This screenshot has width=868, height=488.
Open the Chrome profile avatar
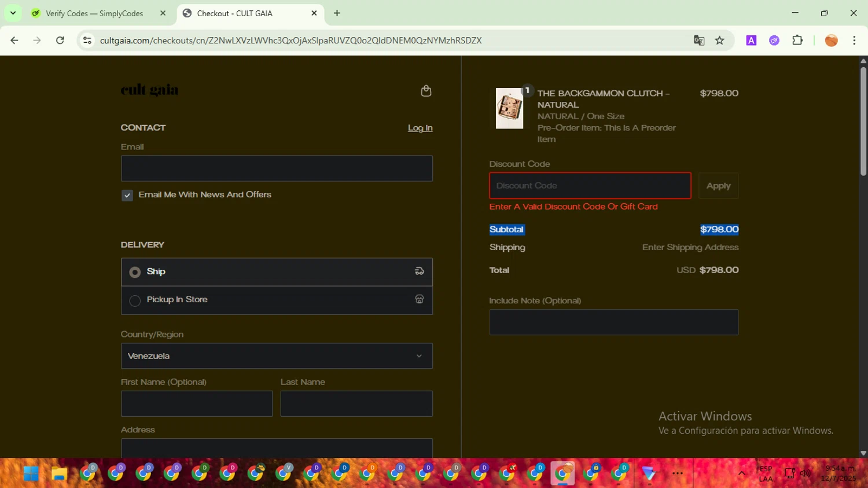pyautogui.click(x=831, y=41)
